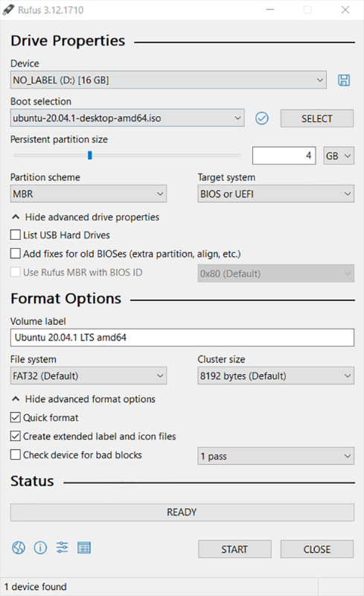Toggle Add fixes for old BIOSes
364x596 pixels.
coord(16,253)
